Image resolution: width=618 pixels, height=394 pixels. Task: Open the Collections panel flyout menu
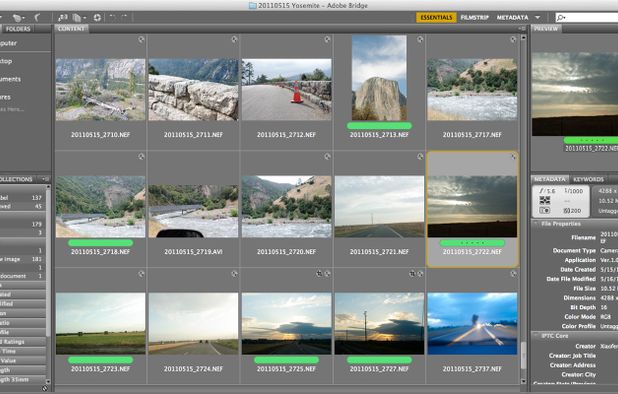coord(45,179)
